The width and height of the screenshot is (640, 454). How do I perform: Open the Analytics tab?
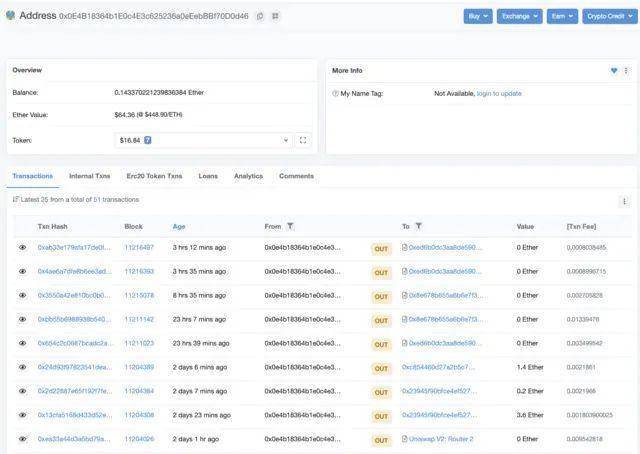click(x=248, y=176)
